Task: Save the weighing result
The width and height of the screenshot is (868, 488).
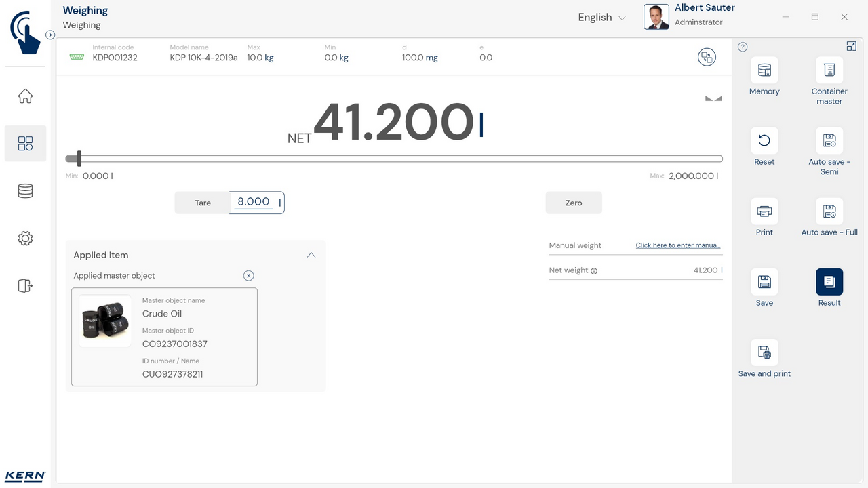Action: [x=764, y=282]
